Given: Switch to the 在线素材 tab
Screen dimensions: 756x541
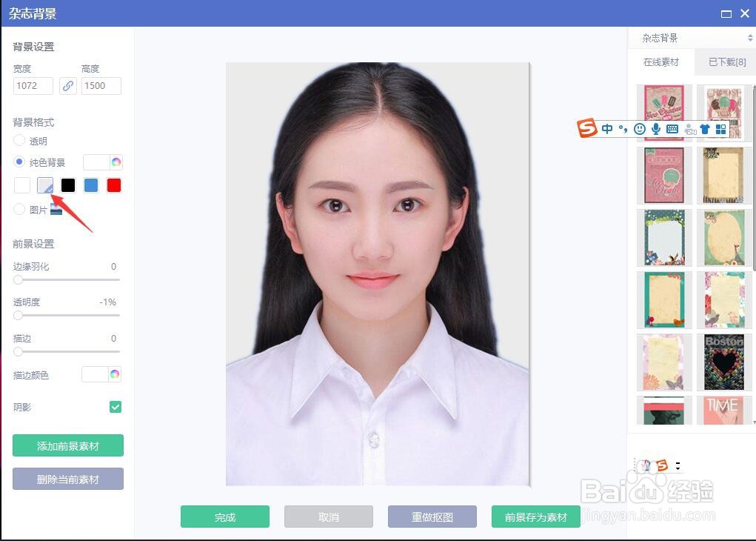Looking at the screenshot, I should click(x=661, y=62).
